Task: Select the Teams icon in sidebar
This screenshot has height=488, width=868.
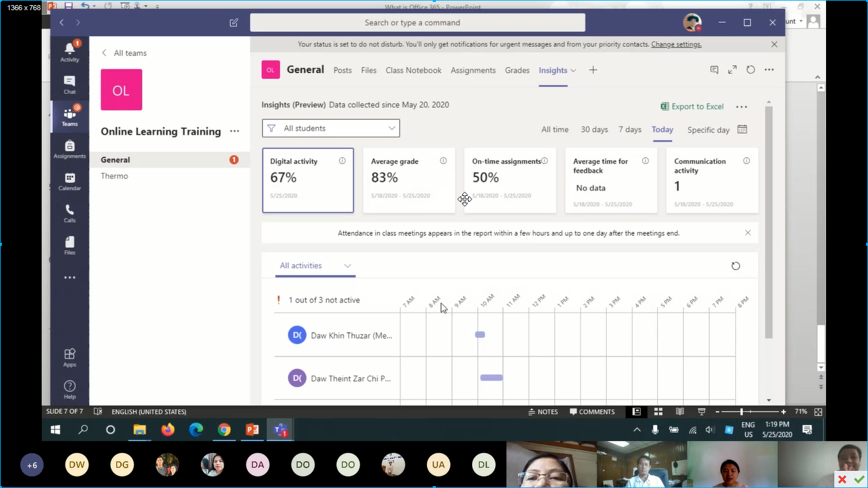Action: click(70, 117)
